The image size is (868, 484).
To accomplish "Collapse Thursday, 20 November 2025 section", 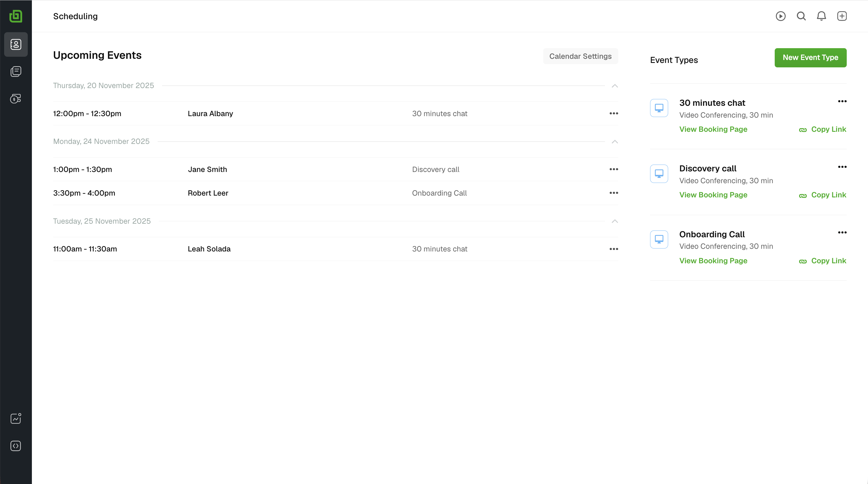I will coord(615,86).
